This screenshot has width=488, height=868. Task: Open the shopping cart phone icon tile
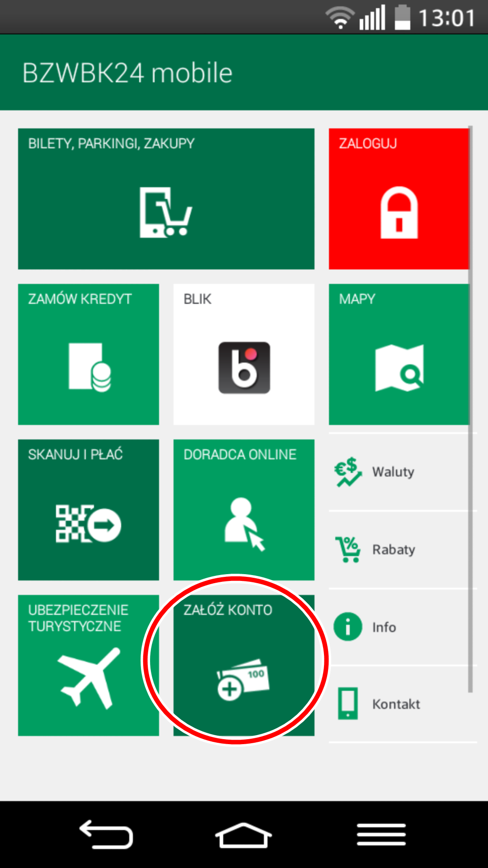tap(166, 212)
